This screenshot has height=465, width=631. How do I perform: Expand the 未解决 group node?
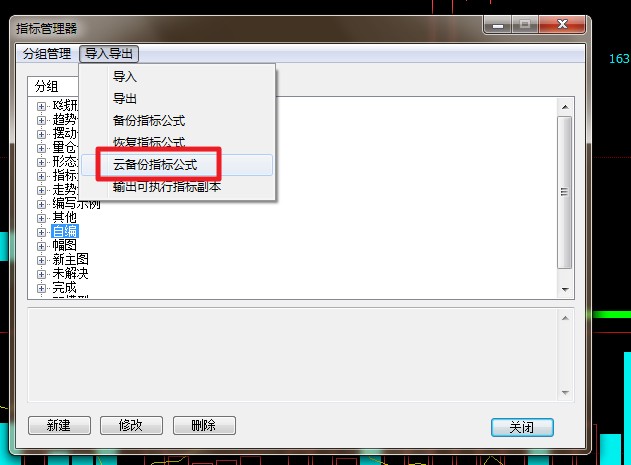click(x=41, y=274)
